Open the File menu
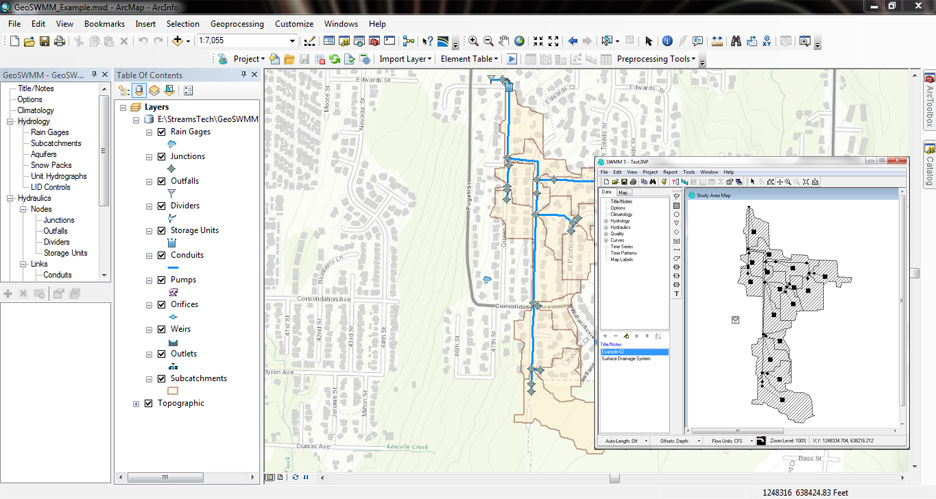The image size is (936, 499). [14, 24]
